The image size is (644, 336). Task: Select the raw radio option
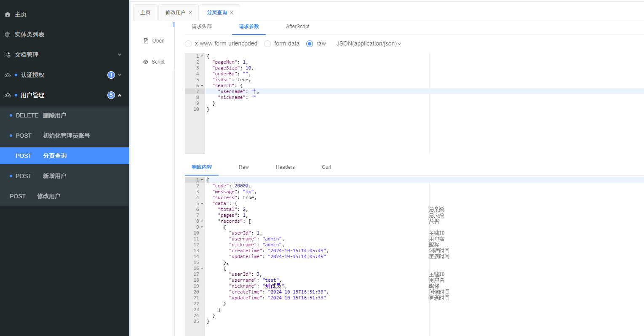click(310, 44)
